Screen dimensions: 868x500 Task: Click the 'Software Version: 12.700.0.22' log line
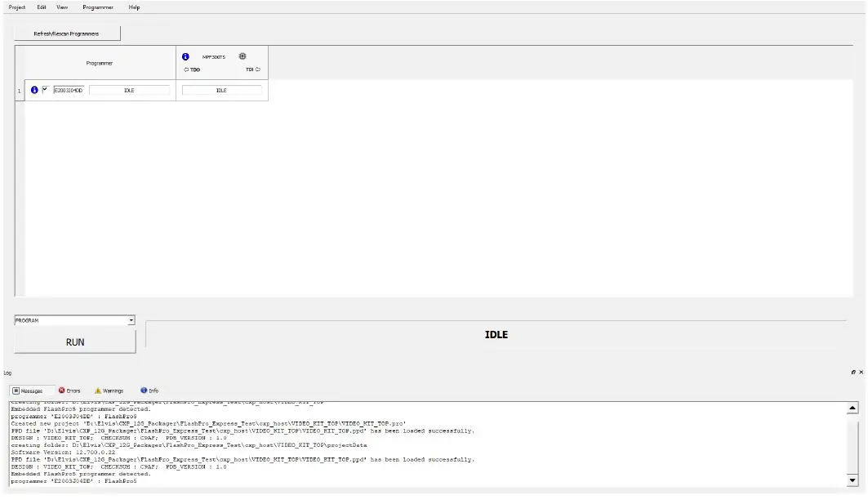point(63,453)
